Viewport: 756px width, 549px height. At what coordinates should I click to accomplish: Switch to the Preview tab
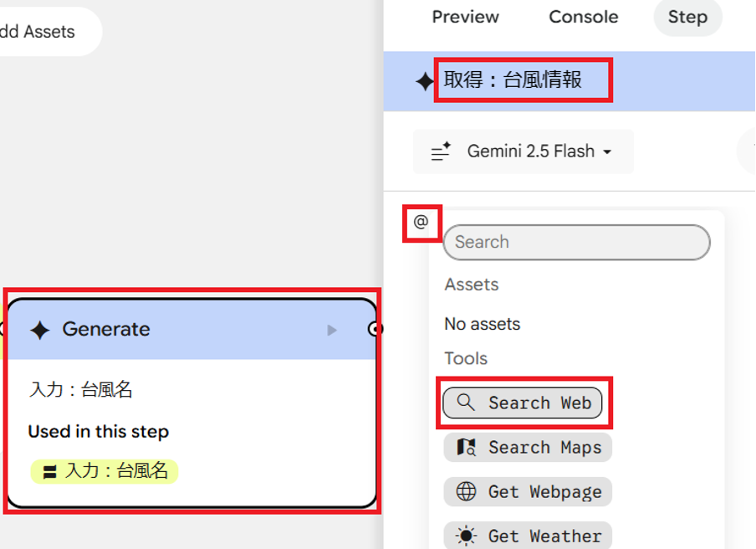coord(465,17)
